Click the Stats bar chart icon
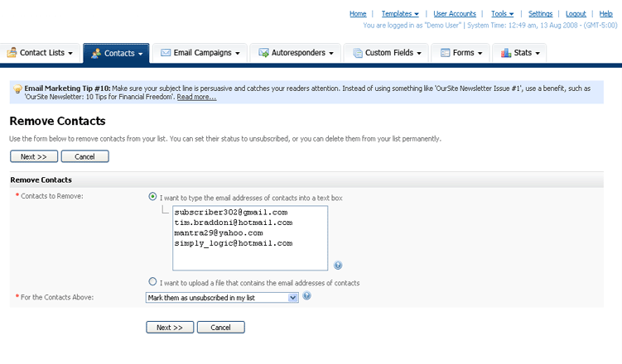 [x=506, y=53]
